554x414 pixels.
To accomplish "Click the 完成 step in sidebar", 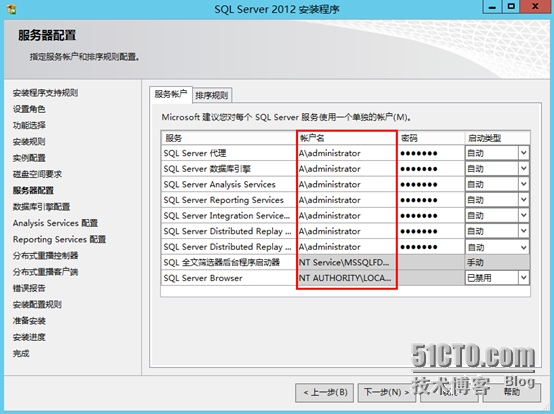I will pos(21,353).
